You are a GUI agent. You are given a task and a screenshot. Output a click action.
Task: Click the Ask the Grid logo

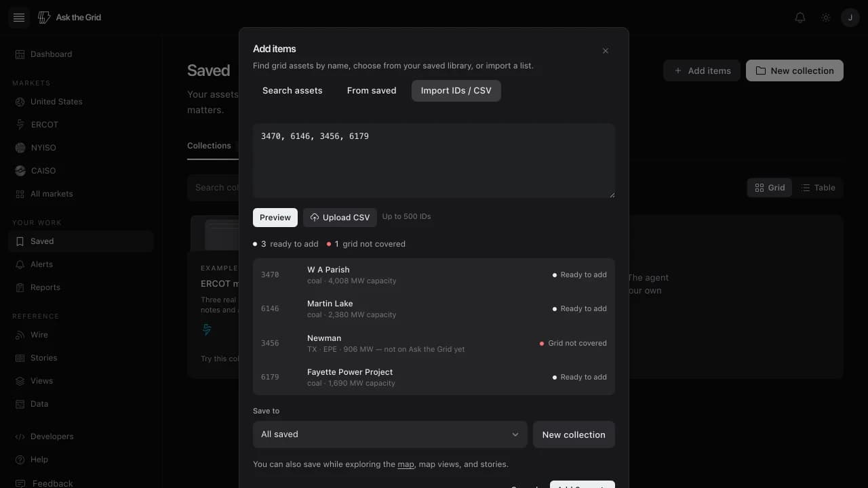[70, 18]
